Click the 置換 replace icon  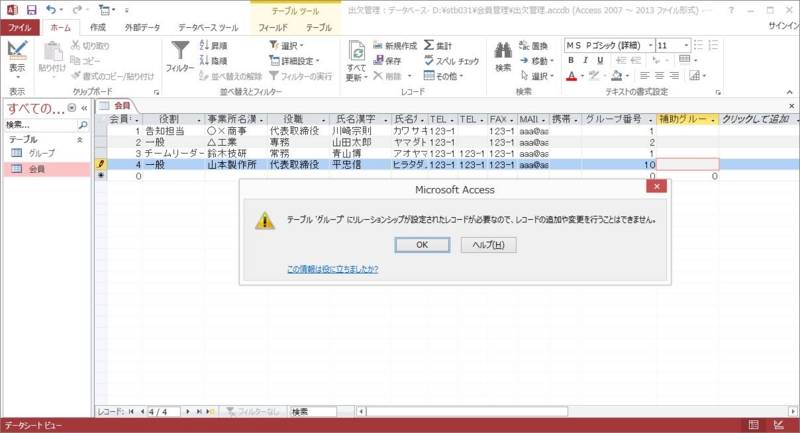524,45
